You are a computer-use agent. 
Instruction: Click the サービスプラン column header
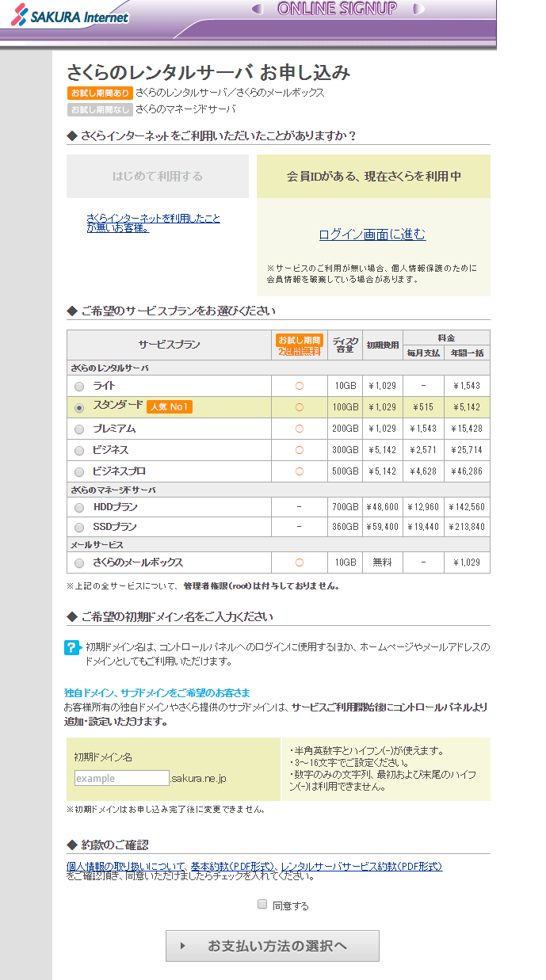coord(169,345)
